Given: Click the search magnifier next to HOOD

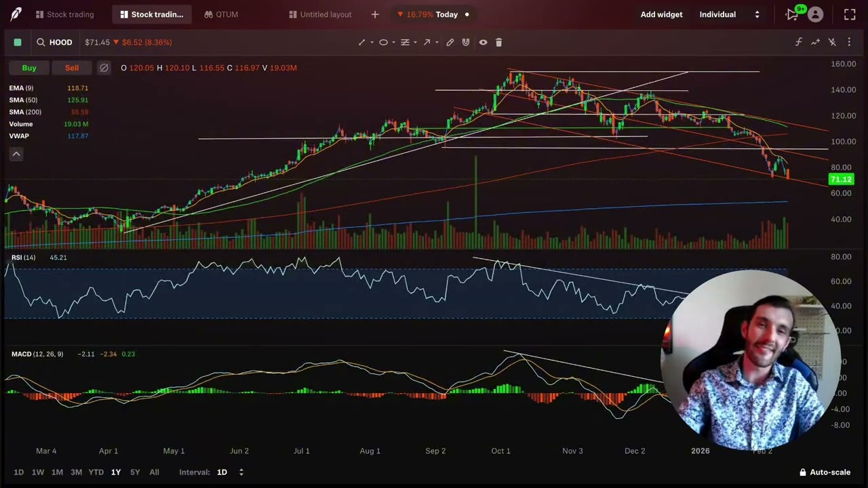Looking at the screenshot, I should [x=41, y=42].
